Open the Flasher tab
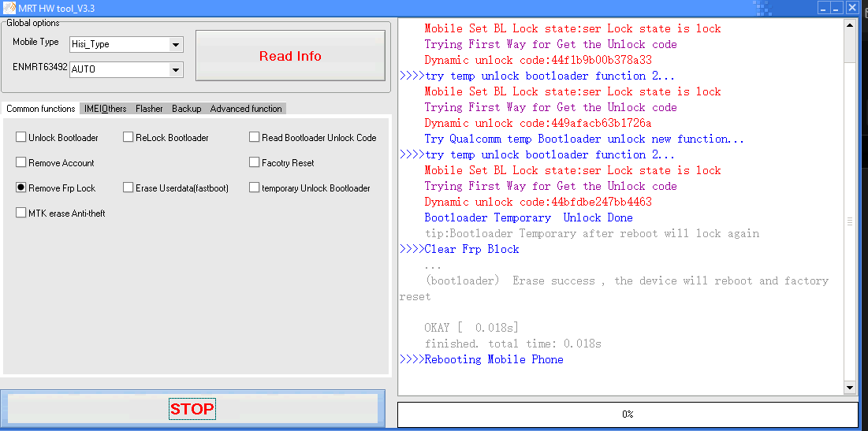The height and width of the screenshot is (431, 868). pos(149,109)
